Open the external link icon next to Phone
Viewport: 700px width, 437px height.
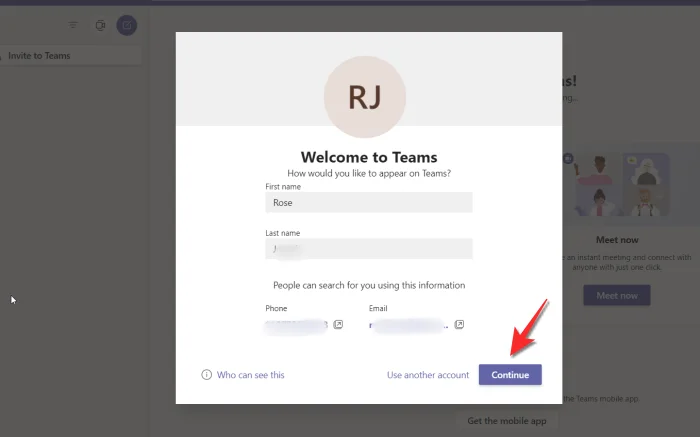(x=338, y=325)
